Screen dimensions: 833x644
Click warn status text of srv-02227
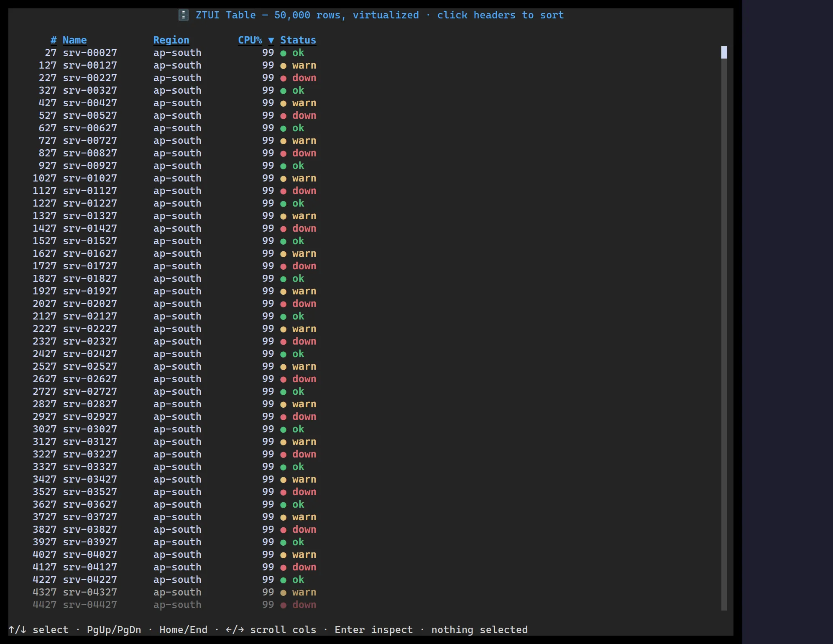coord(304,329)
